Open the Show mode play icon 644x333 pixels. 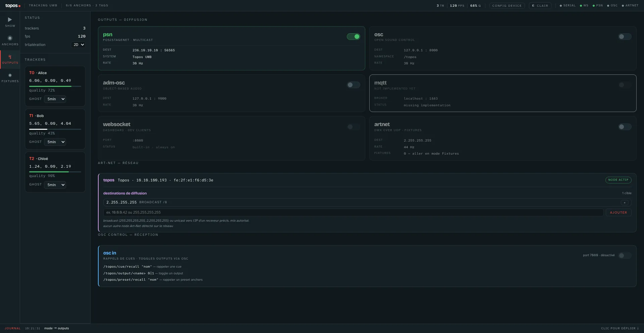[10, 20]
